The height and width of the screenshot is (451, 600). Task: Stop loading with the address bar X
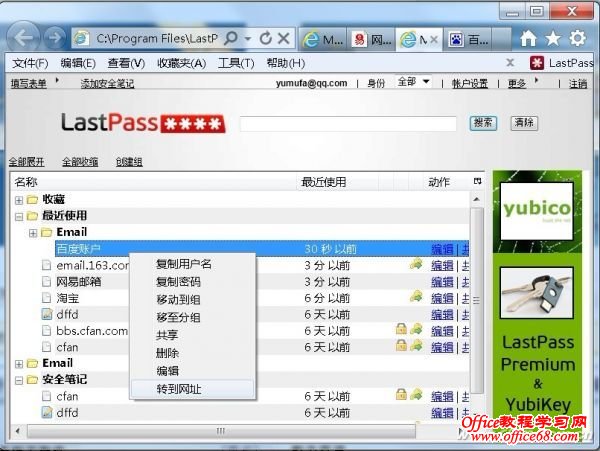tap(284, 38)
